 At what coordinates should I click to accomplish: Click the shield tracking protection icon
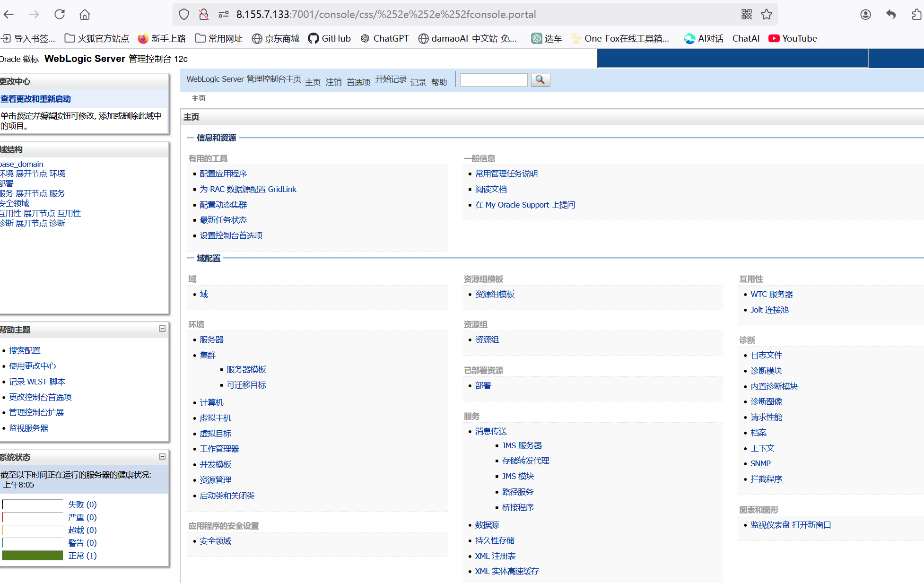184,15
